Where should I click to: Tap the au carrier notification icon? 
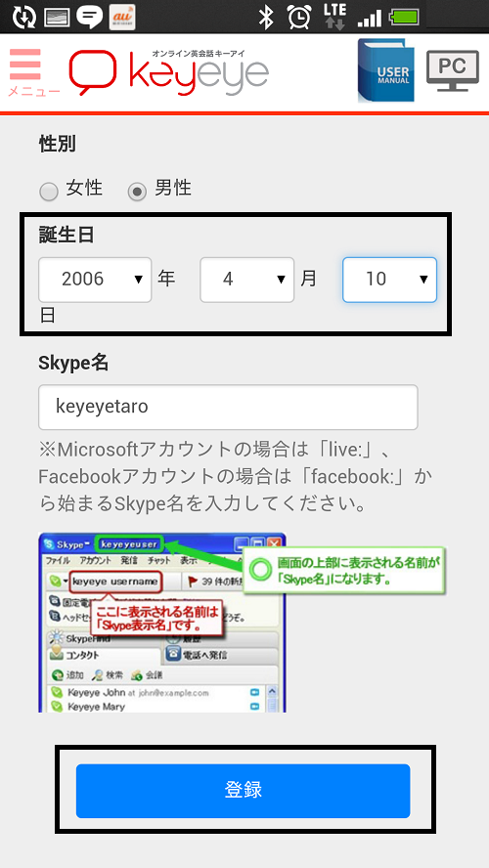(122, 18)
